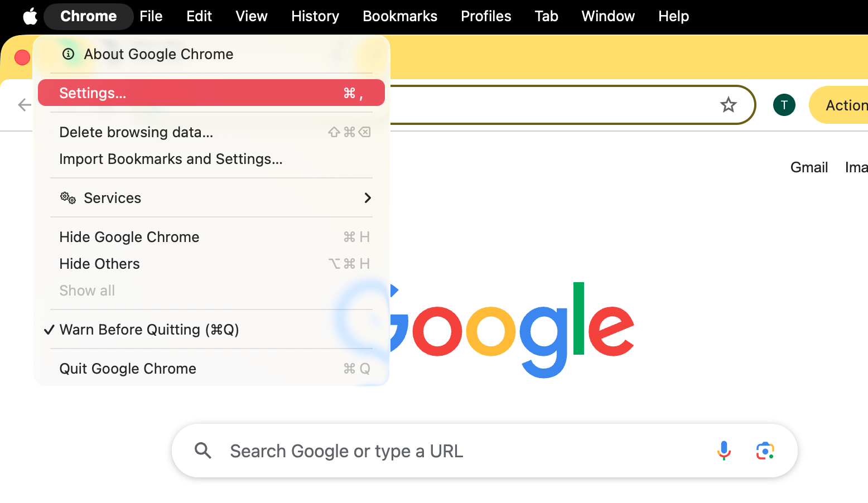Click the back navigation arrow
The width and height of the screenshot is (868, 503).
pos(23,104)
